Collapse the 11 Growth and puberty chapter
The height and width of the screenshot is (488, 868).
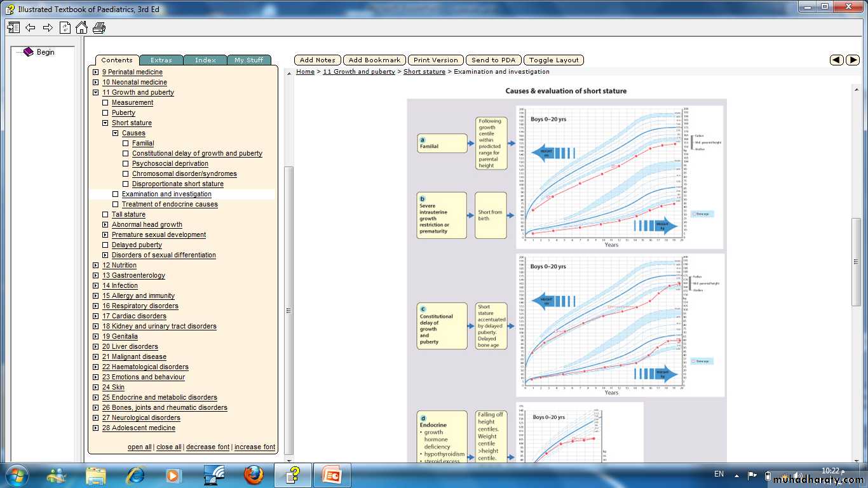95,92
